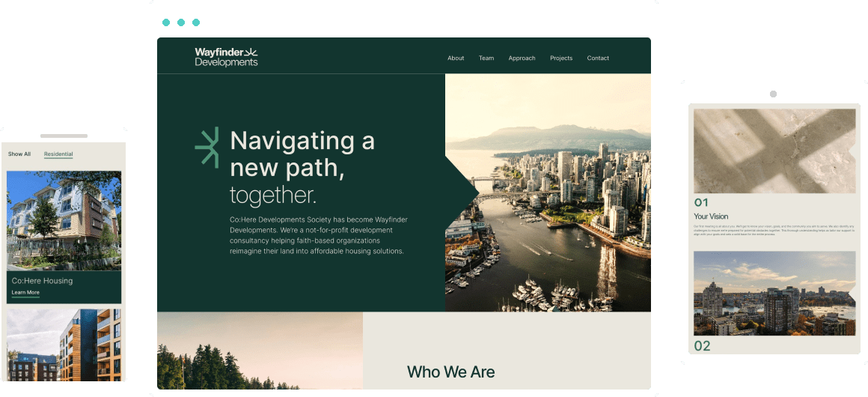Navigate to the Projects page
This screenshot has height=397, width=868.
coord(561,58)
